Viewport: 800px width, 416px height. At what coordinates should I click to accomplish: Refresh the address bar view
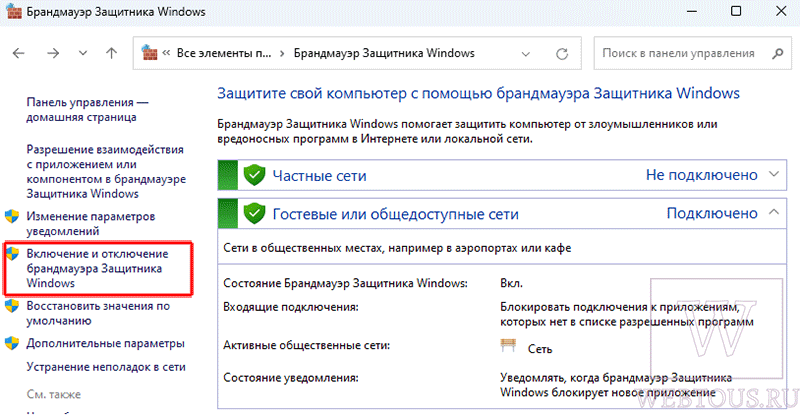coord(562,54)
